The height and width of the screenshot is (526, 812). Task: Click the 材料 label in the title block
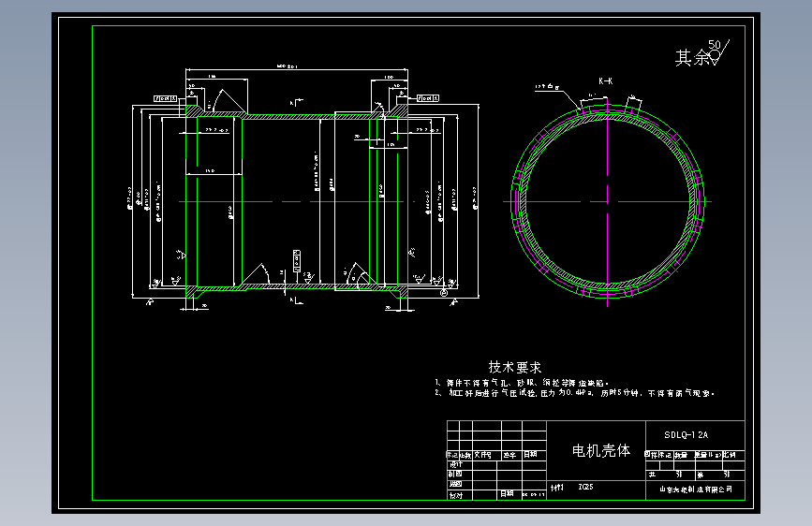[556, 488]
